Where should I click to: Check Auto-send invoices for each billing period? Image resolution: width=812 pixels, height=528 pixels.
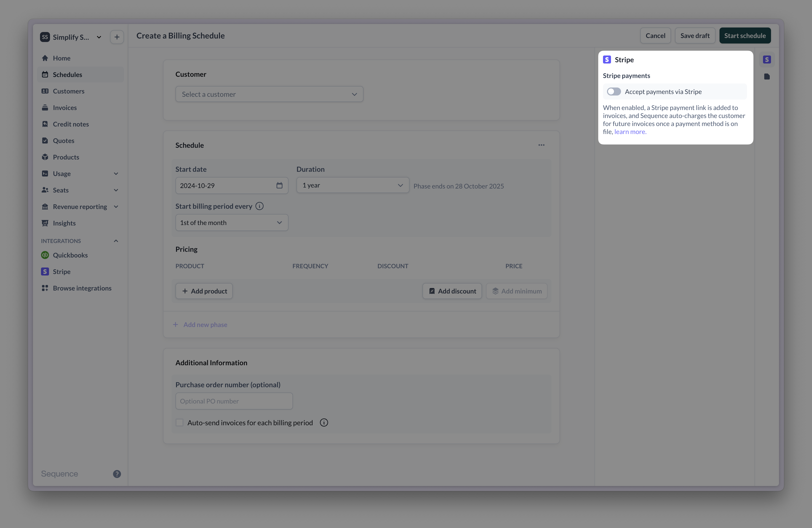click(x=179, y=422)
